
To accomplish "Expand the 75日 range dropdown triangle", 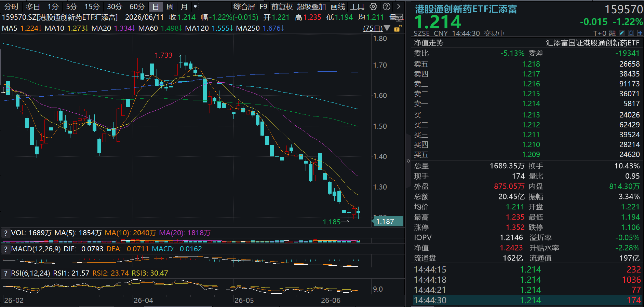I will (387, 28).
